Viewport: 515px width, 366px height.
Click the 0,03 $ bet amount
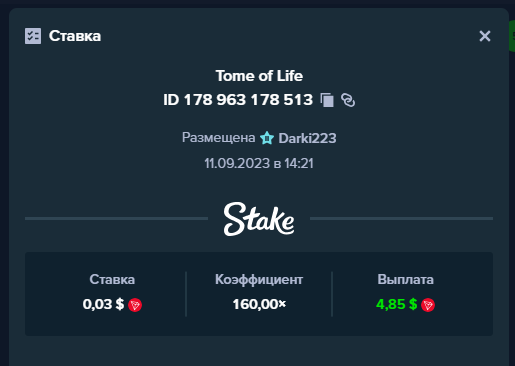(103, 304)
